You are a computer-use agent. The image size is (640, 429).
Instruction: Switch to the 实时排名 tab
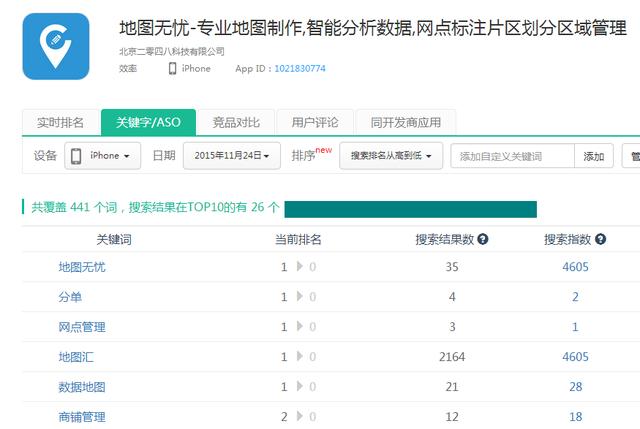tap(60, 122)
